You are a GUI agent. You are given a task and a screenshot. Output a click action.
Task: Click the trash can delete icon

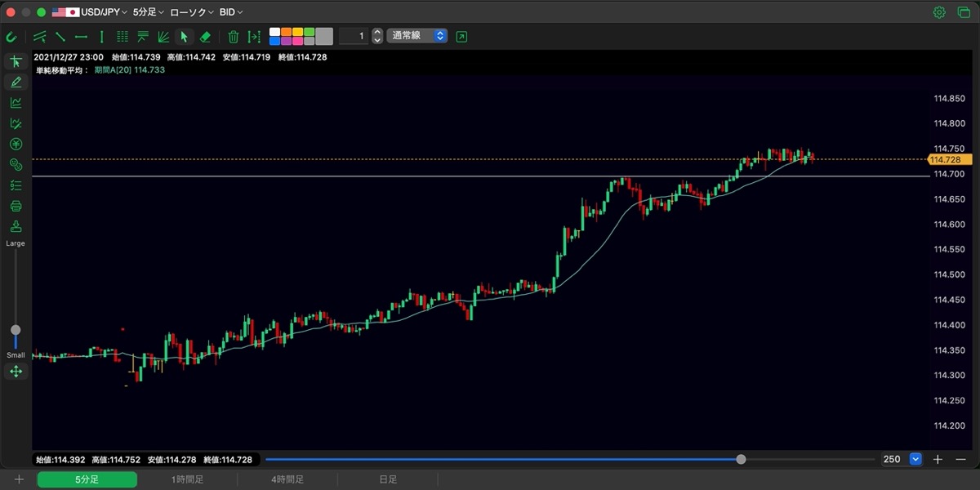(234, 36)
